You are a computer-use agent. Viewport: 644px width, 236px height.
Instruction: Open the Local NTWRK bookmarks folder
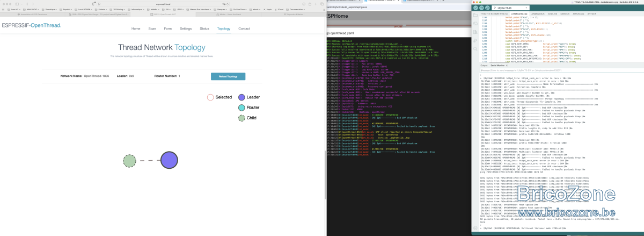click(84, 9)
